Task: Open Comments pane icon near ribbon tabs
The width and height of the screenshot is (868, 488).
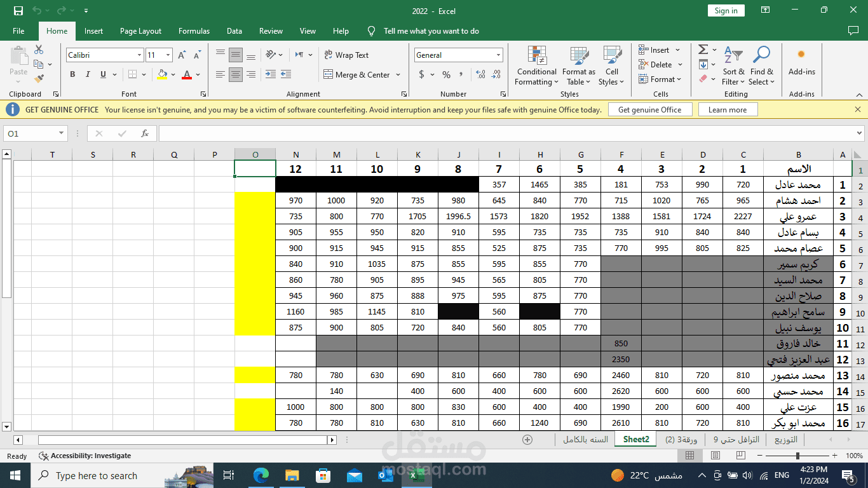Action: [853, 30]
